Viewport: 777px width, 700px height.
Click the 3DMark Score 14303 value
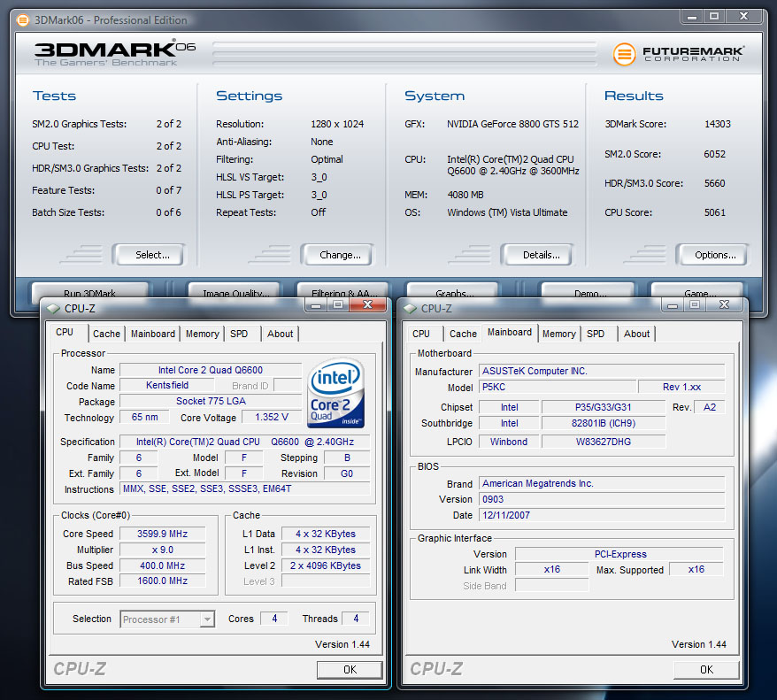click(718, 124)
